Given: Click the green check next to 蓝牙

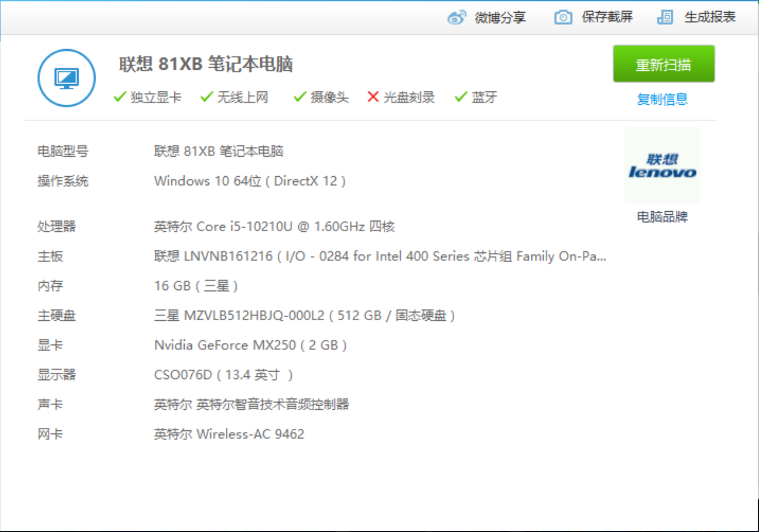Looking at the screenshot, I should tap(461, 97).
